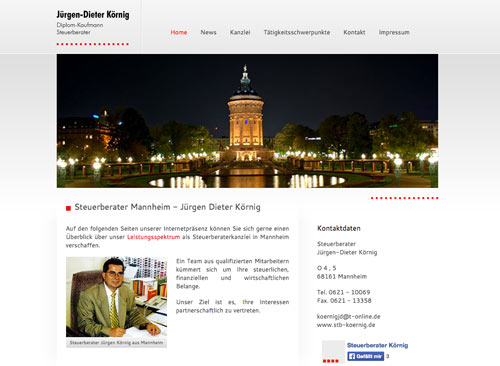Open the Home menu item
The image size is (500, 366).
point(179,32)
